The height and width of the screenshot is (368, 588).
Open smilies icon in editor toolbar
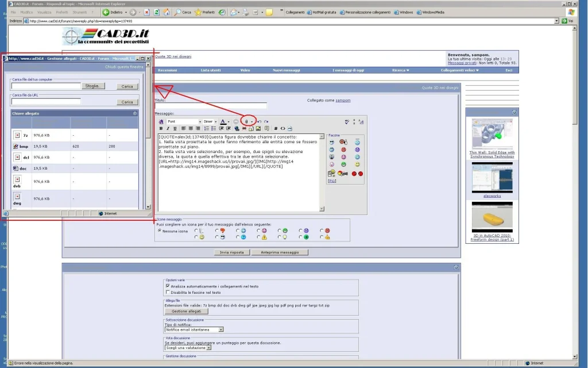[x=236, y=121]
